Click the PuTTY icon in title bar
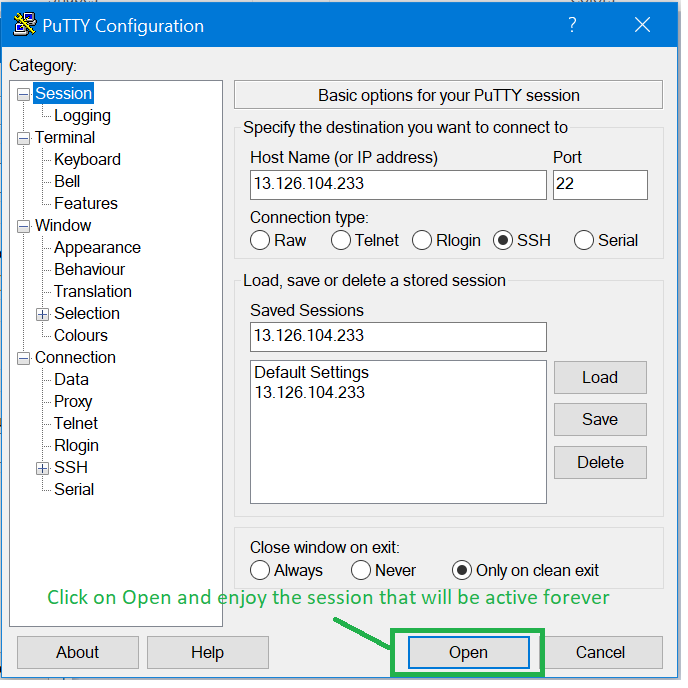The image size is (688, 688). [25, 26]
